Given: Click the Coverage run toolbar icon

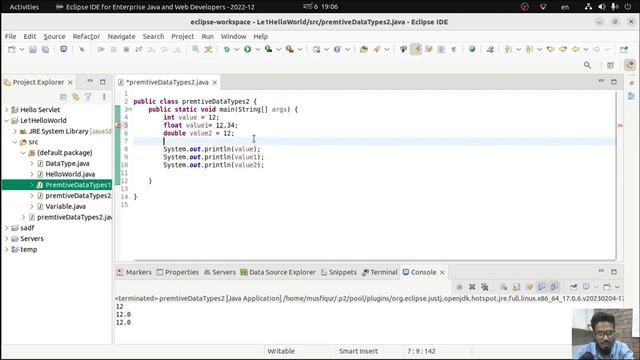Looking at the screenshot, I should point(268,49).
